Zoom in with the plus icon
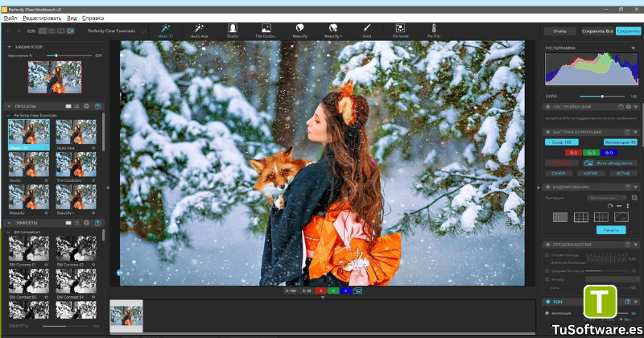 coord(19,31)
